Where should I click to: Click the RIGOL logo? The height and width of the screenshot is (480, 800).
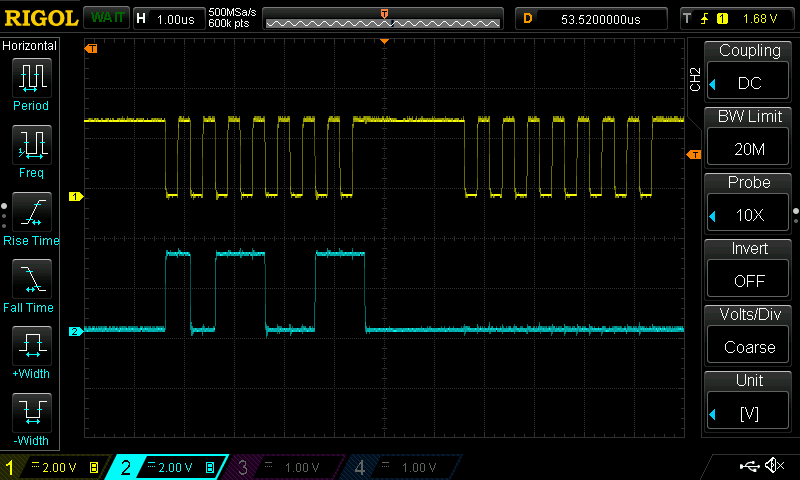coord(41,18)
